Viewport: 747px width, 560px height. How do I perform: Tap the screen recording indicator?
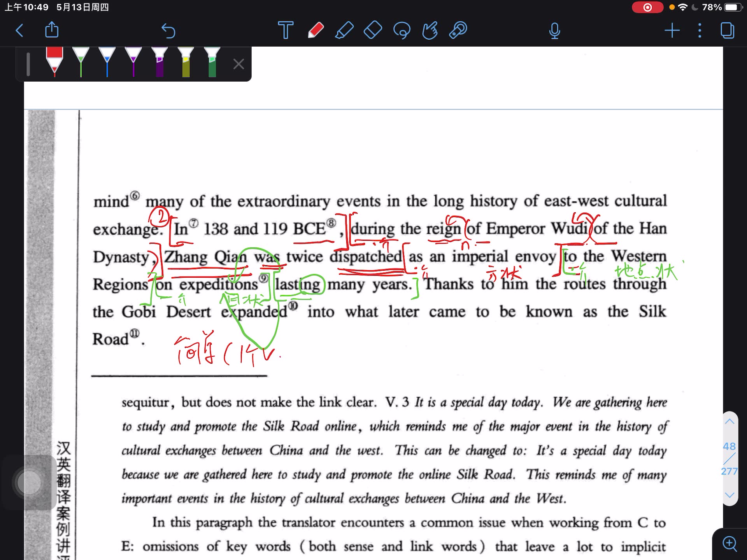click(x=647, y=7)
